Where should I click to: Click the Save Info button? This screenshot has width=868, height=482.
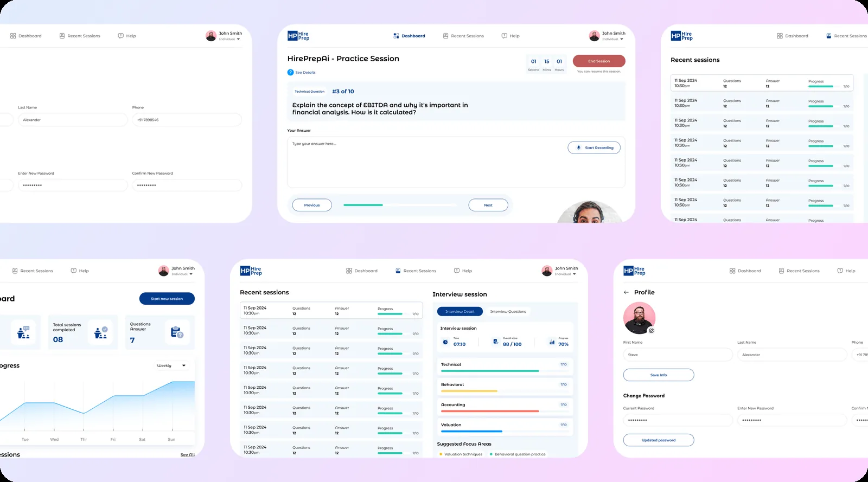tap(659, 375)
